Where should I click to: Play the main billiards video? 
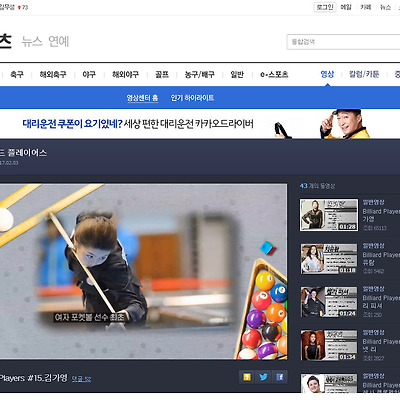click(143, 271)
